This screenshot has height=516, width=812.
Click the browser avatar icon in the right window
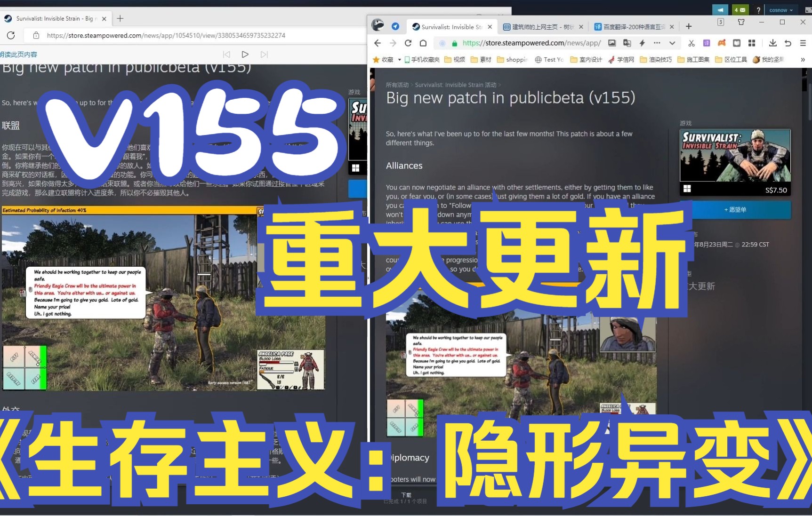point(378,25)
